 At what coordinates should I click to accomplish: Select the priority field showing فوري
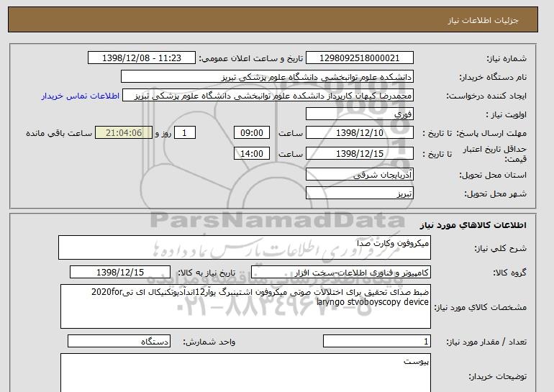pos(359,114)
